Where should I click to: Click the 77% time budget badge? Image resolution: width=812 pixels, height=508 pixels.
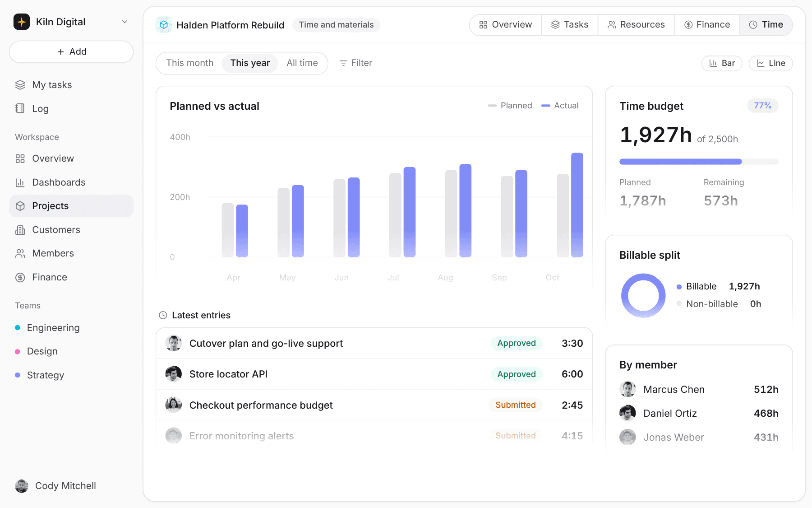coord(762,106)
